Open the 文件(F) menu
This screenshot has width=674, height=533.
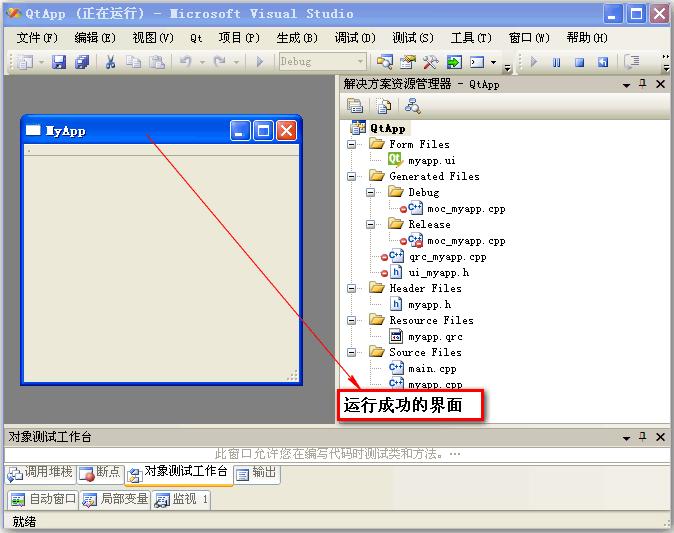(x=37, y=38)
